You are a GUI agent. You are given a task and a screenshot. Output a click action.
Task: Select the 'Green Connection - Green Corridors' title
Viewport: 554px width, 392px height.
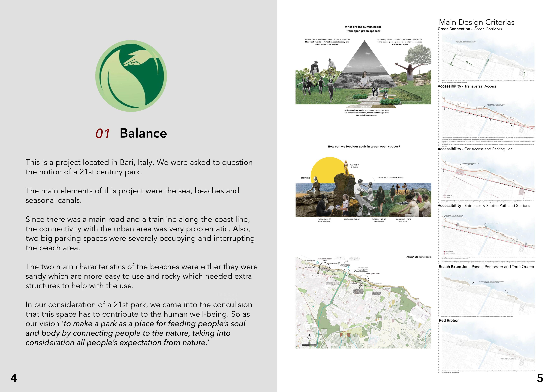click(470, 29)
